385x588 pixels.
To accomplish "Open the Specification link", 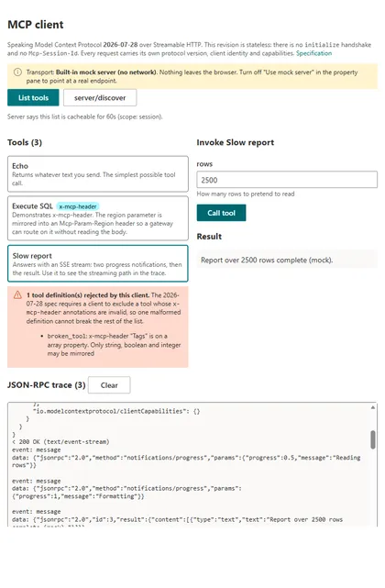I will point(313,53).
